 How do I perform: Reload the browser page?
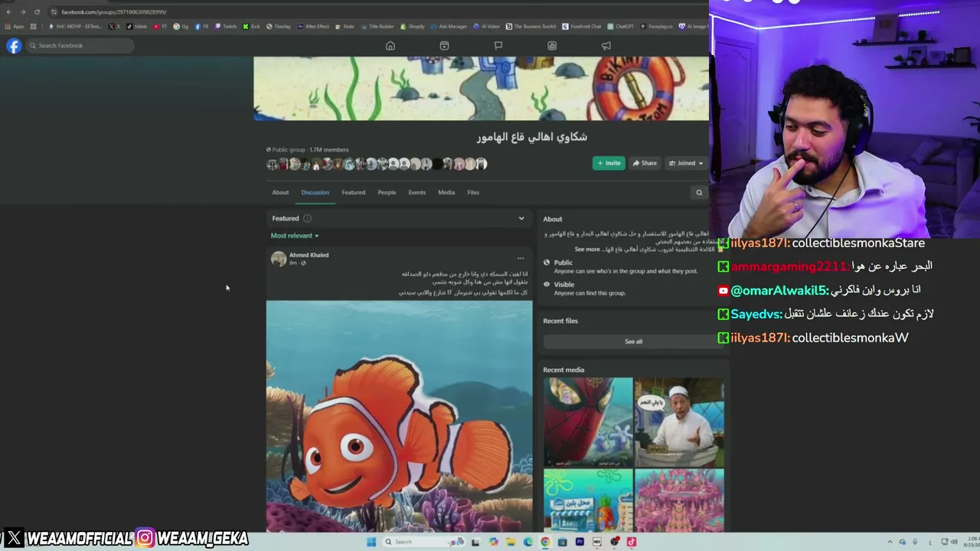(37, 11)
